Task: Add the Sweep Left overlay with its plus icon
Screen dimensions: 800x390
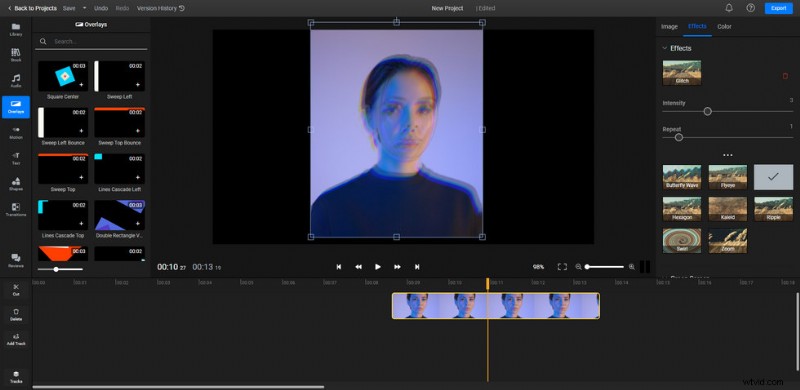Action: [137, 84]
